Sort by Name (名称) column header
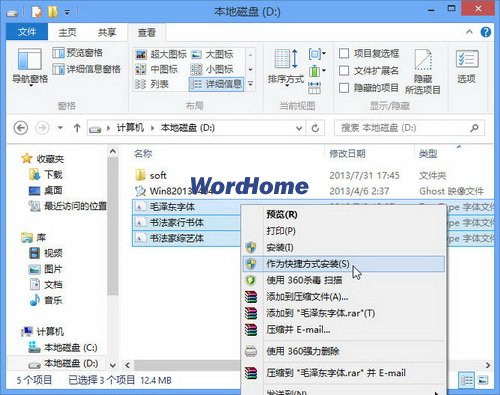The image size is (500, 395). pyautogui.click(x=143, y=154)
